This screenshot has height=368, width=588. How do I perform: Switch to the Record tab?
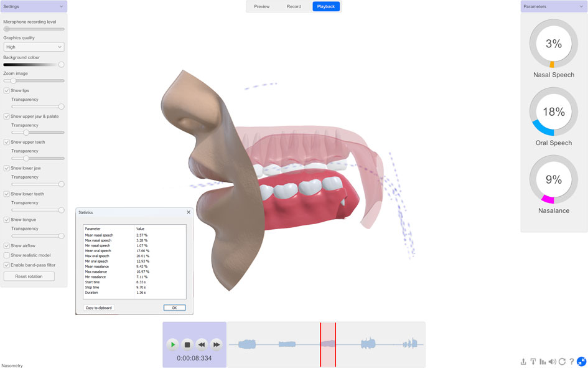[x=294, y=6]
